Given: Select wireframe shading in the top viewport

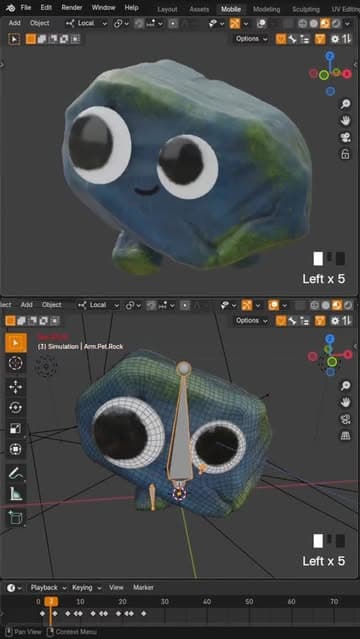Looking at the screenshot, I should point(303,24).
